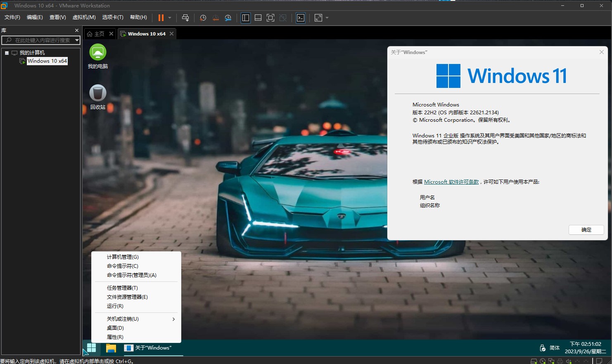Click 确定 in the About Windows dialog
The width and height of the screenshot is (612, 364).
pos(586,230)
